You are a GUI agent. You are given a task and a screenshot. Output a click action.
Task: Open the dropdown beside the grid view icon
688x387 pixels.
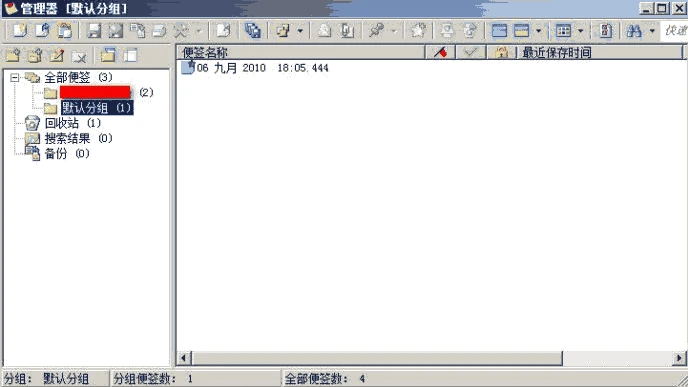coord(581,31)
